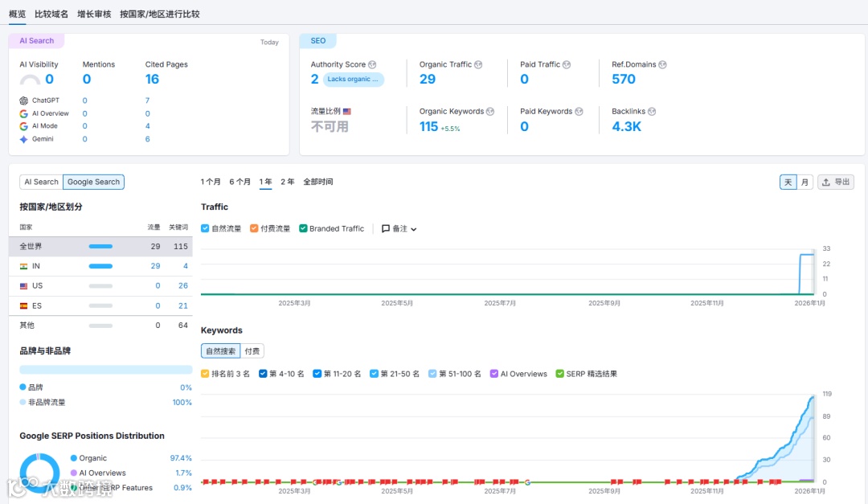The width and height of the screenshot is (868, 504).
Task: Click the Google icon for AI Overview
Action: (24, 113)
